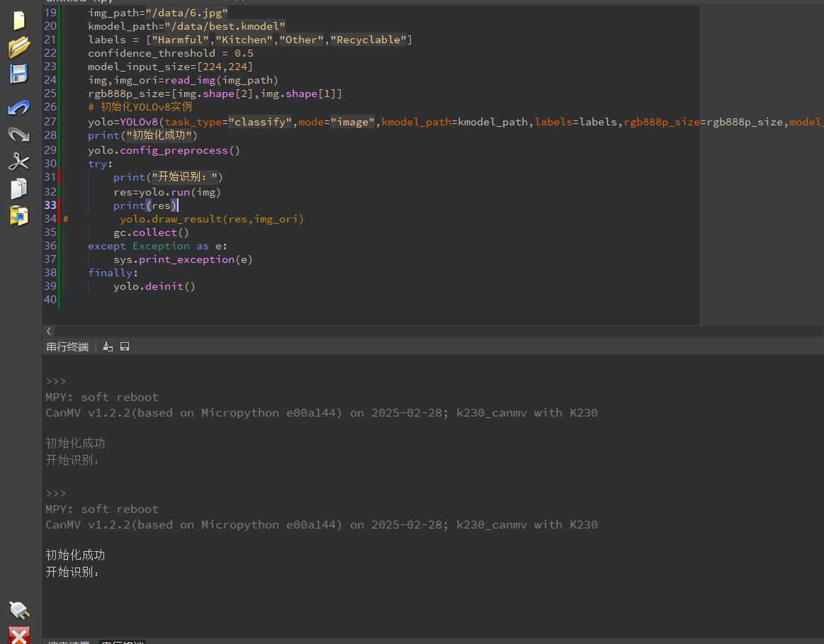
Task: Copy selection with the copy icon
Action: (x=19, y=188)
